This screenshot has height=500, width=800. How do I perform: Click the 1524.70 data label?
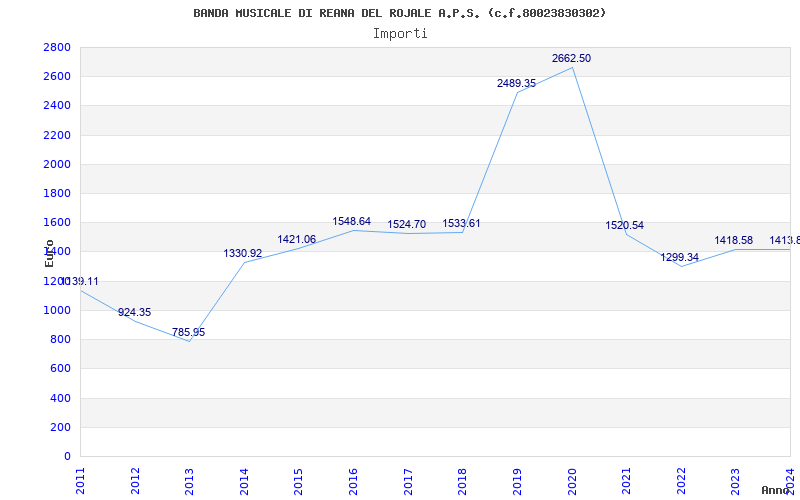407,224
